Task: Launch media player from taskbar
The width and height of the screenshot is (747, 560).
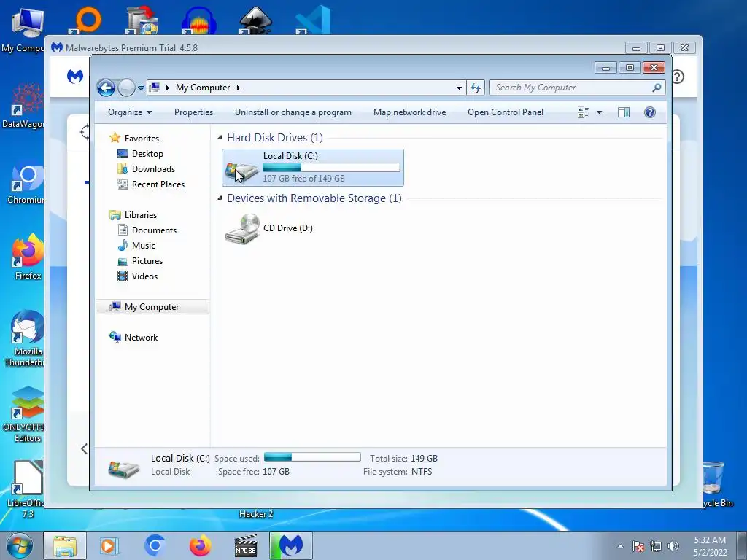Action: pyautogui.click(x=109, y=546)
